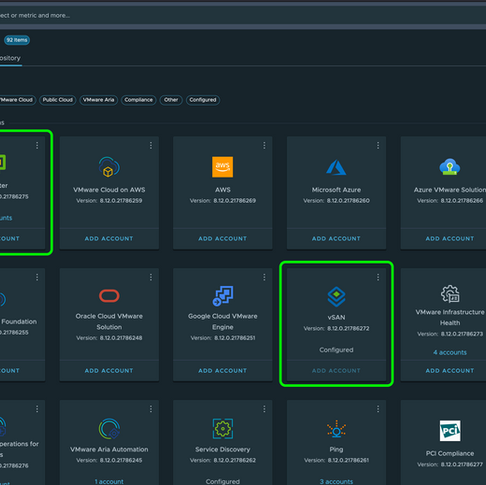
Task: Click the VMware Aria Automation card title
Action: coord(109,449)
